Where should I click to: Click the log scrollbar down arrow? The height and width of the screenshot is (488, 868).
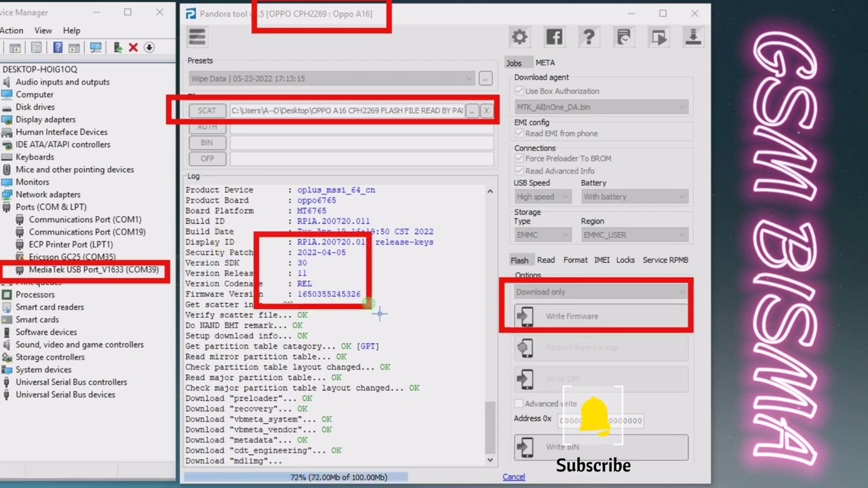click(x=490, y=460)
